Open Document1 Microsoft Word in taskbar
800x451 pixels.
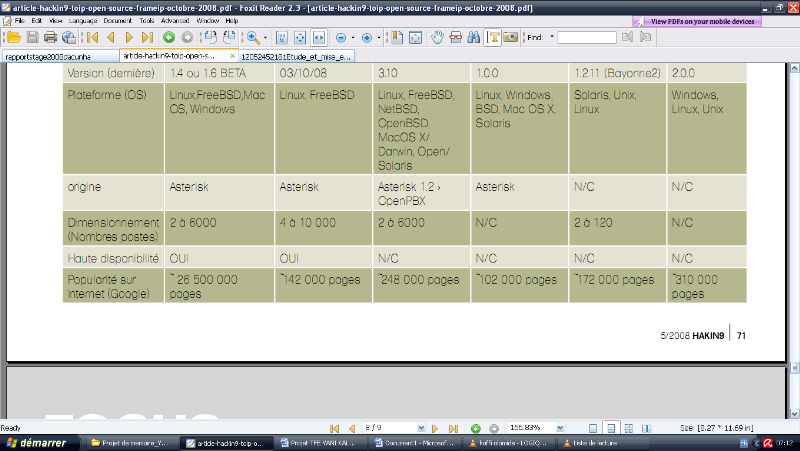[414, 443]
